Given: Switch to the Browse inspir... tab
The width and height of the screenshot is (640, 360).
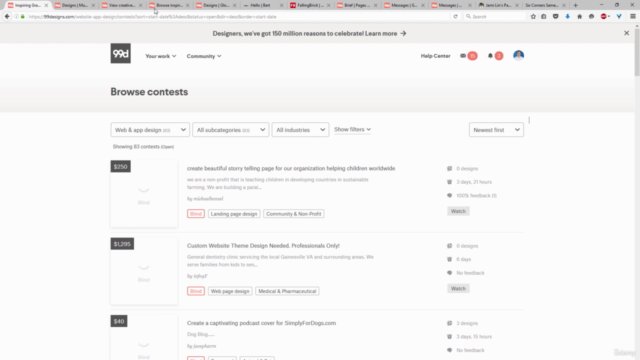Looking at the screenshot, I should point(168,5).
